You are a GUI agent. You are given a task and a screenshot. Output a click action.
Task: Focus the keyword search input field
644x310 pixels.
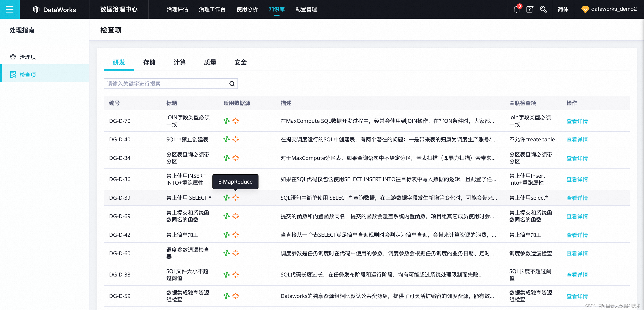click(171, 84)
